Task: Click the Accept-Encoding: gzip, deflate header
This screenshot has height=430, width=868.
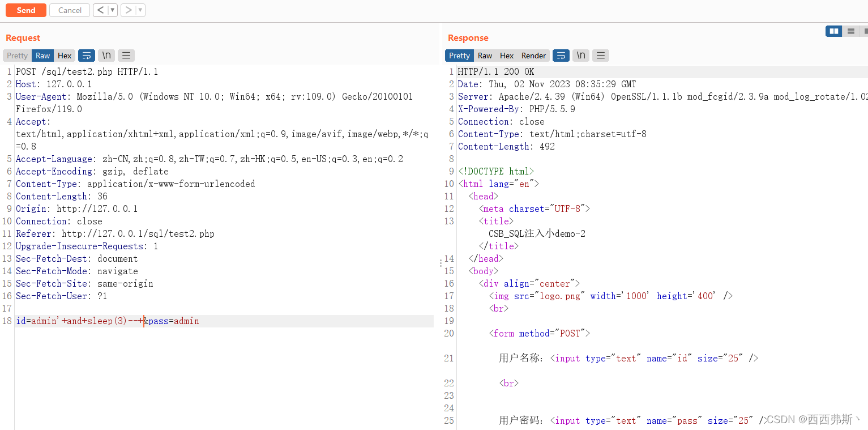Action: click(92, 172)
